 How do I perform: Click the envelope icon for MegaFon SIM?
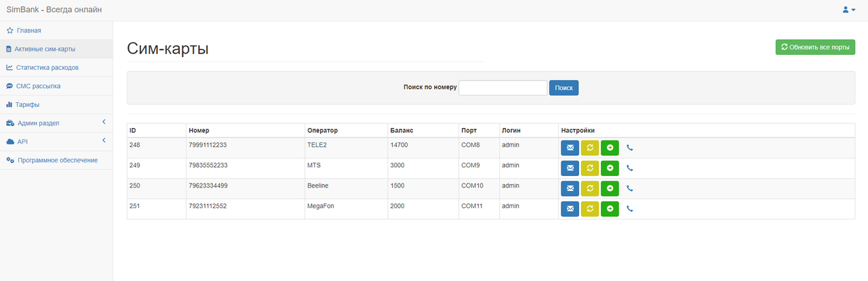(x=570, y=209)
